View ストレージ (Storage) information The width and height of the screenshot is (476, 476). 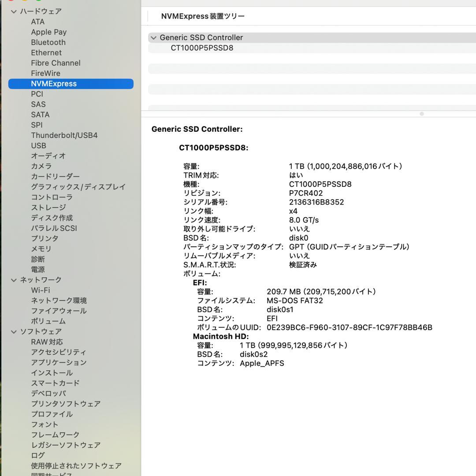[x=46, y=207]
